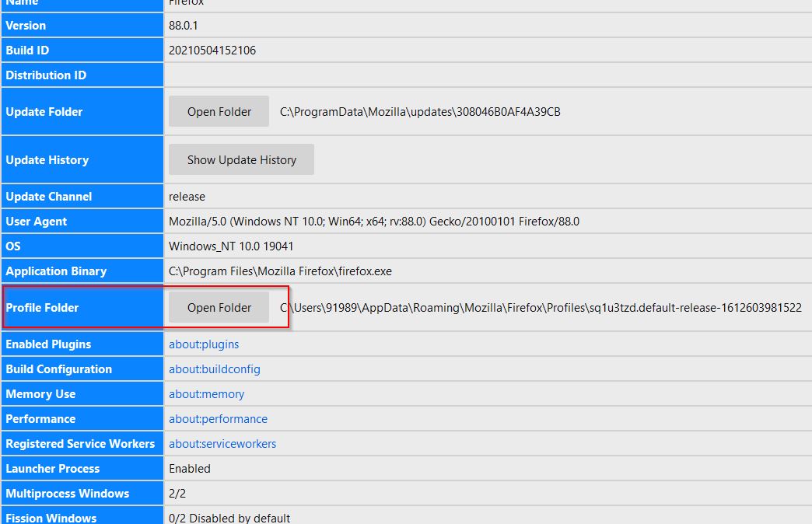Select Build ID value 20210504152106

tap(212, 51)
